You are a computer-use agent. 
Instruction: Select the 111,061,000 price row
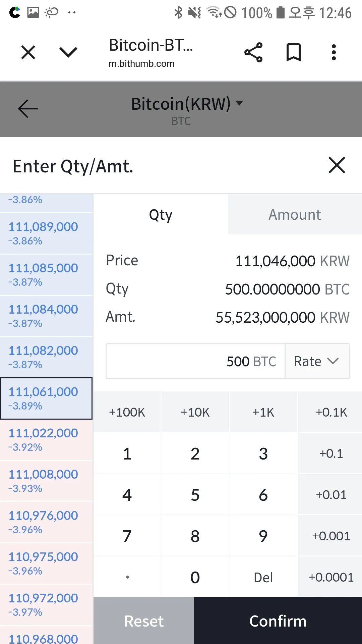point(46,398)
